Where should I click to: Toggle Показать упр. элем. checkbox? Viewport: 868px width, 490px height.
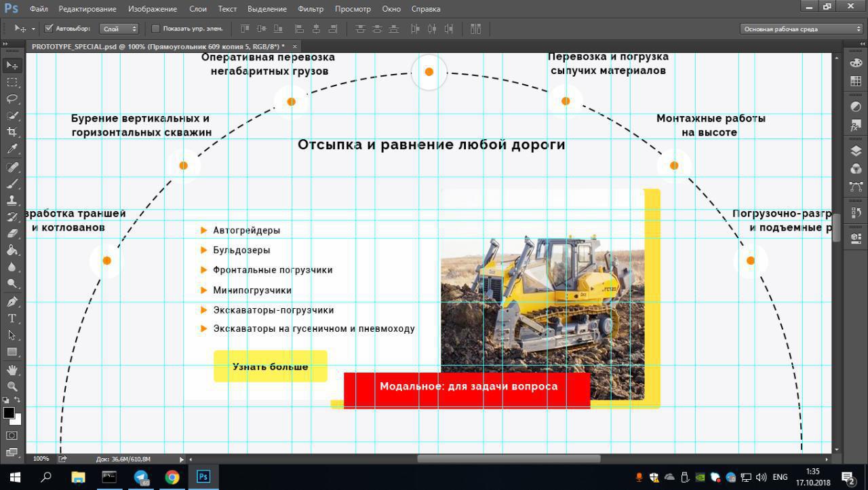(x=155, y=29)
